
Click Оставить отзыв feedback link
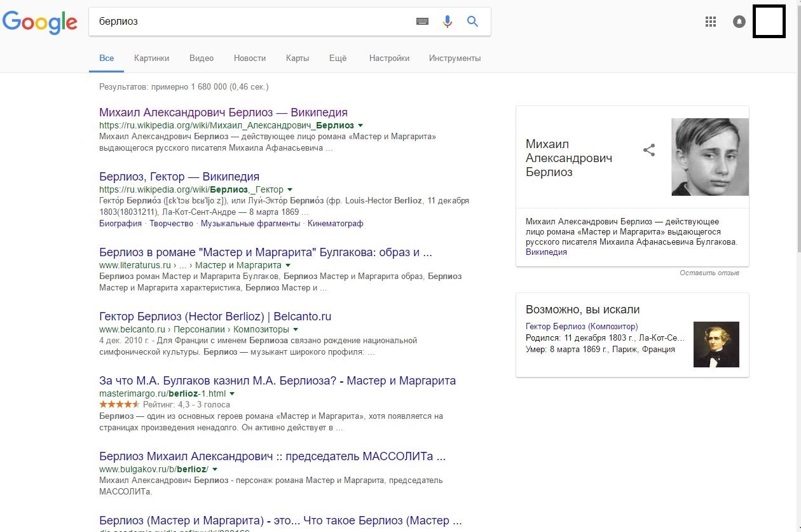(709, 273)
